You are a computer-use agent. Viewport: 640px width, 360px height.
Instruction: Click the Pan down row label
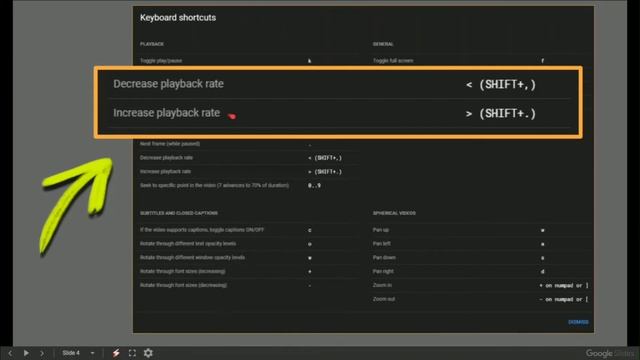384,258
